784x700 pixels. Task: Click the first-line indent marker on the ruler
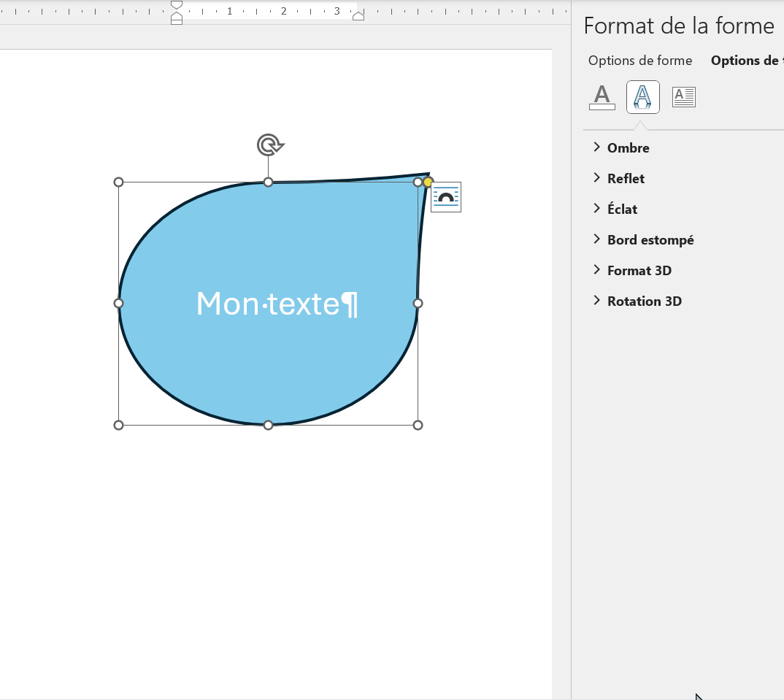point(177,5)
